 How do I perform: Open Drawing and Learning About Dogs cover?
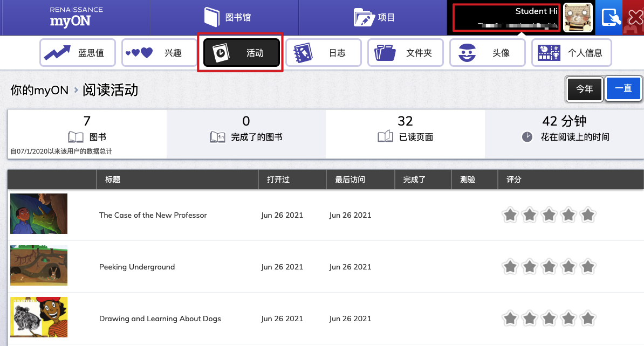point(39,317)
